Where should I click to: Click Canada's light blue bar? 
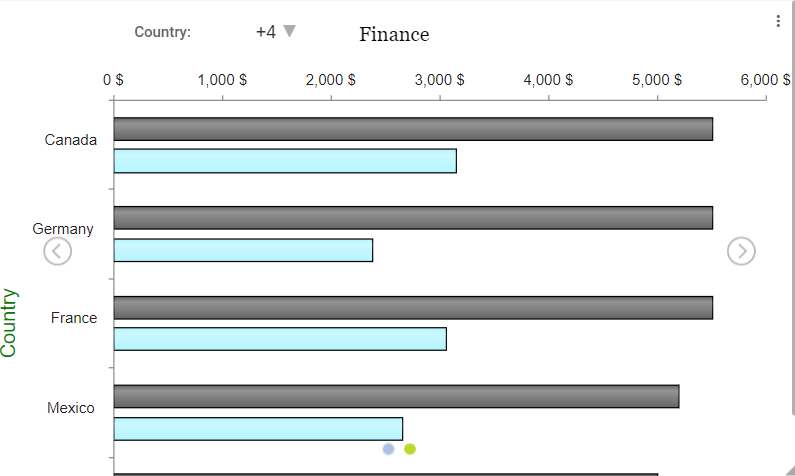pos(285,161)
